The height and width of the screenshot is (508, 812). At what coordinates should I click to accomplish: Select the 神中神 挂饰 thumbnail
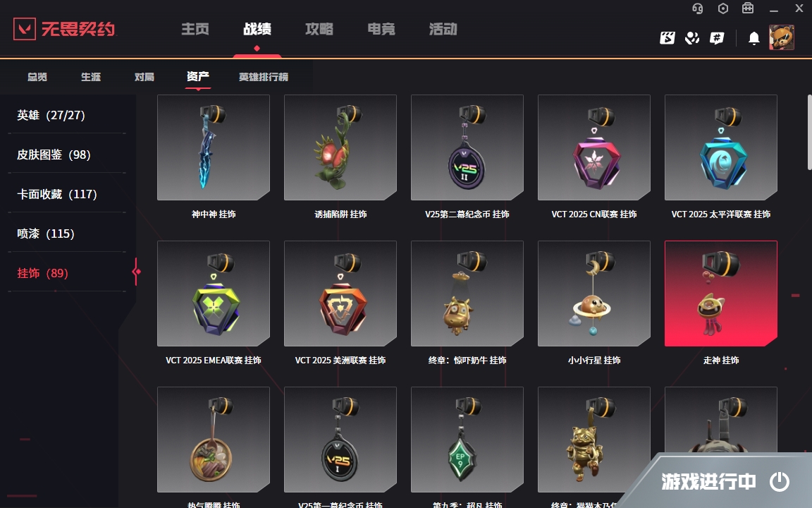coord(214,147)
